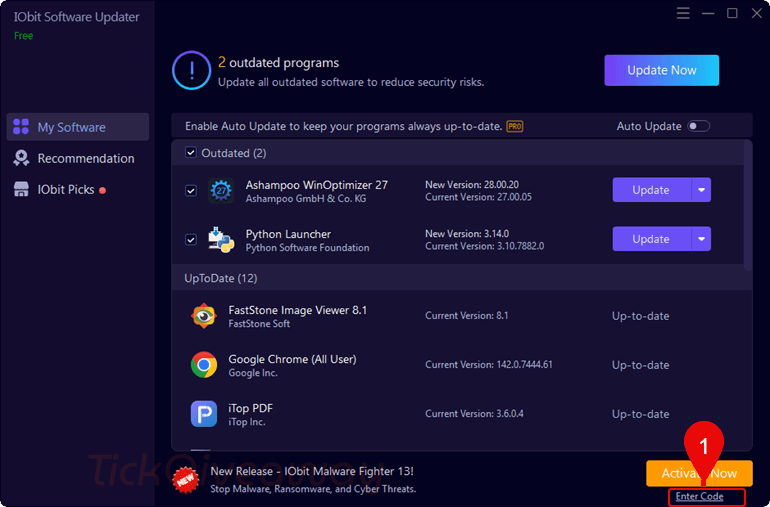Click the 2 outdated programs heading
The height and width of the screenshot is (507, 770).
[x=278, y=62]
